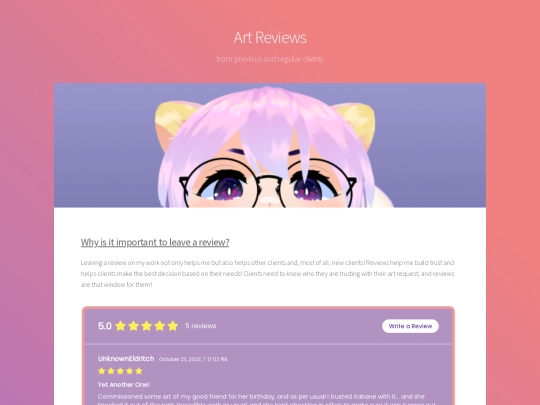The image size is (540, 405).
Task: Select the 'Yet Another One!' review title
Action: [x=124, y=385]
